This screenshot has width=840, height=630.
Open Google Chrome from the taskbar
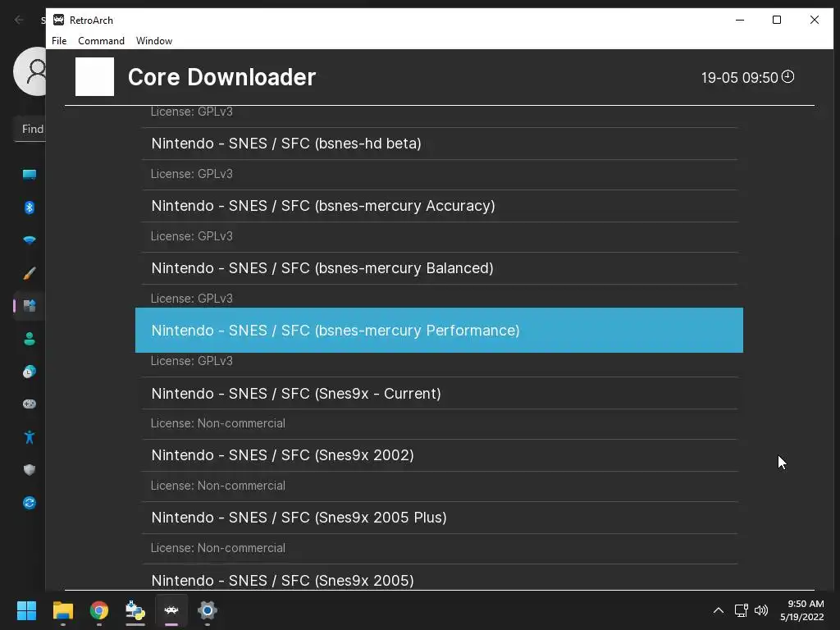pos(99,610)
